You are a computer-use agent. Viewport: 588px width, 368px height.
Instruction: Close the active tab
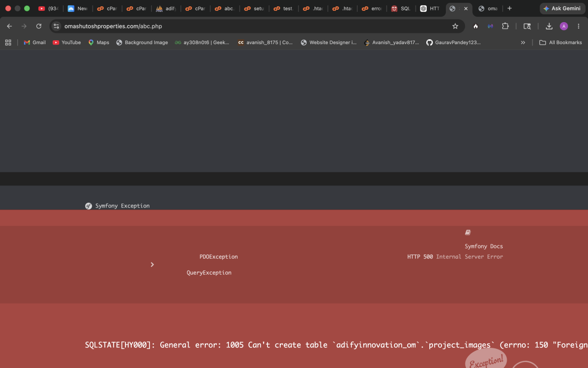coord(465,8)
